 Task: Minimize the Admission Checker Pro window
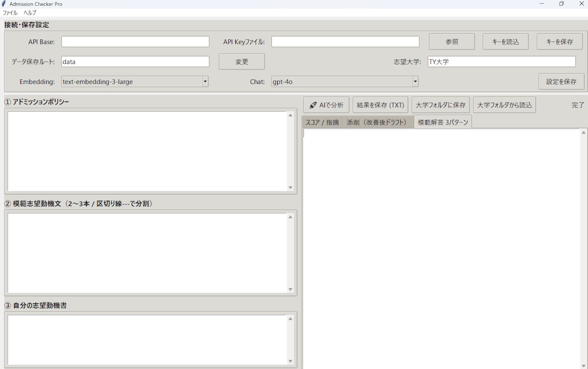tap(542, 4)
